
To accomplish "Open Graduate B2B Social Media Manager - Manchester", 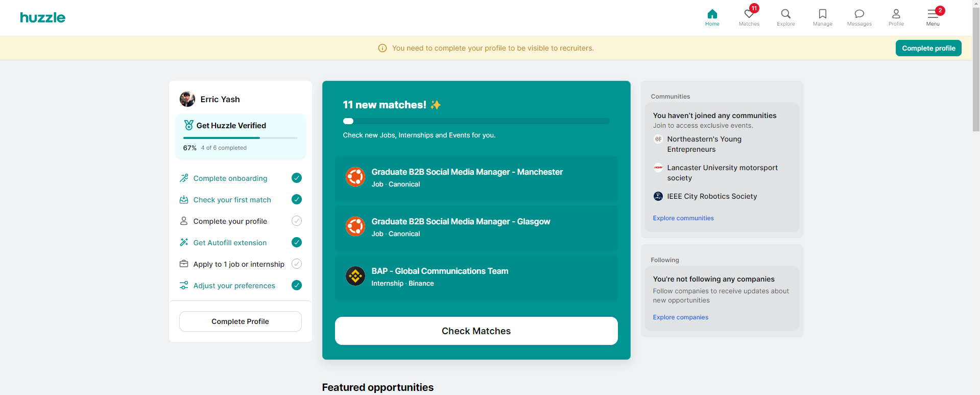I will [476, 178].
